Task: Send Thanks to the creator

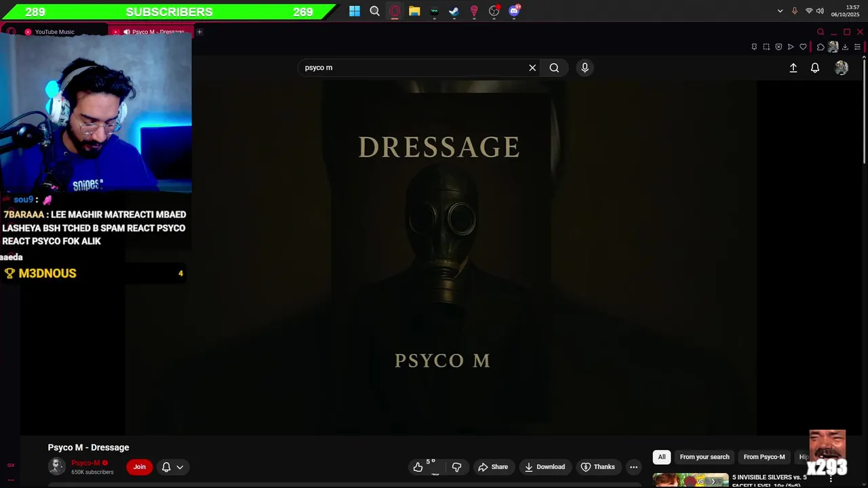Action: (598, 467)
